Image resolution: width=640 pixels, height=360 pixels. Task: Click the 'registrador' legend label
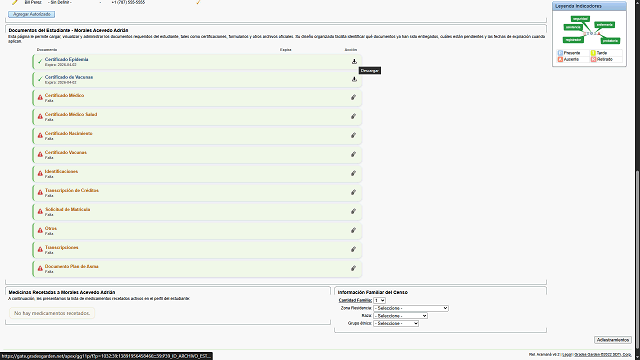coord(573,40)
